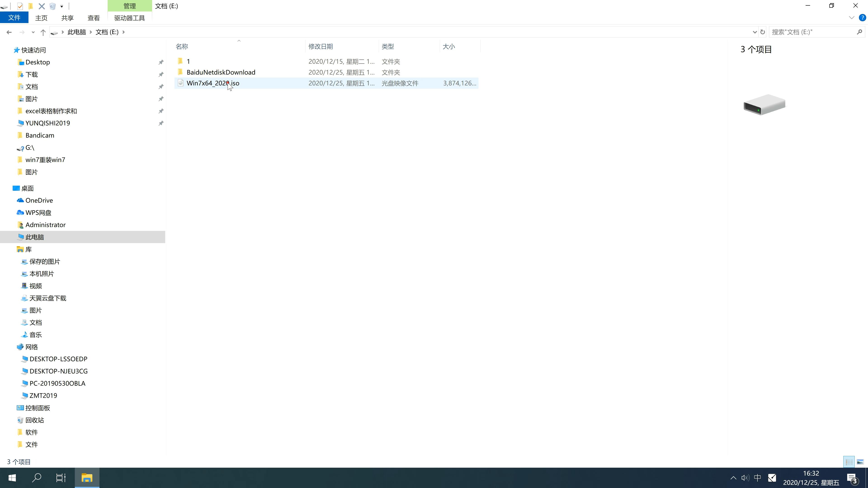Image resolution: width=868 pixels, height=488 pixels.
Task: Click large icons view toggle
Action: 860,461
